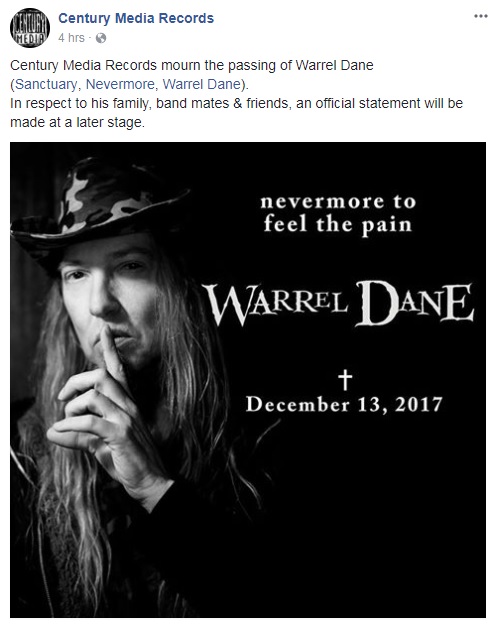
Task: Follow the Nevermore band link
Action: click(x=120, y=84)
